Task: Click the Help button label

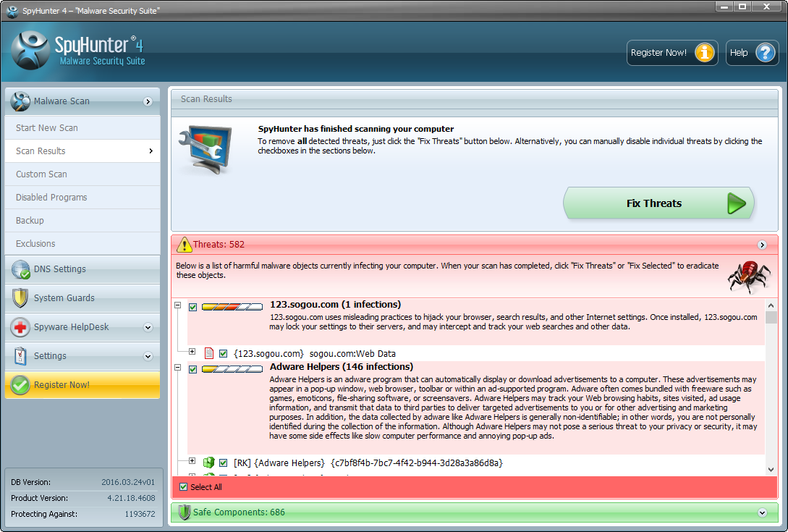Action: click(x=739, y=52)
